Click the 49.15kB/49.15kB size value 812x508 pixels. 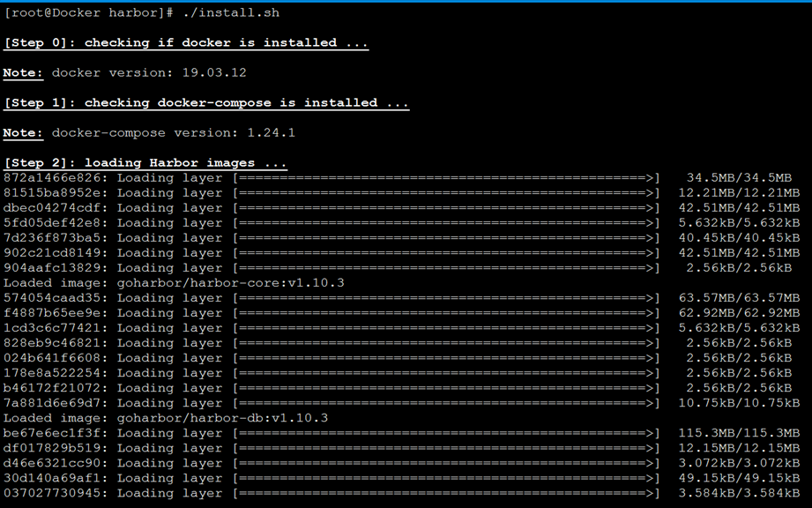[739, 479]
